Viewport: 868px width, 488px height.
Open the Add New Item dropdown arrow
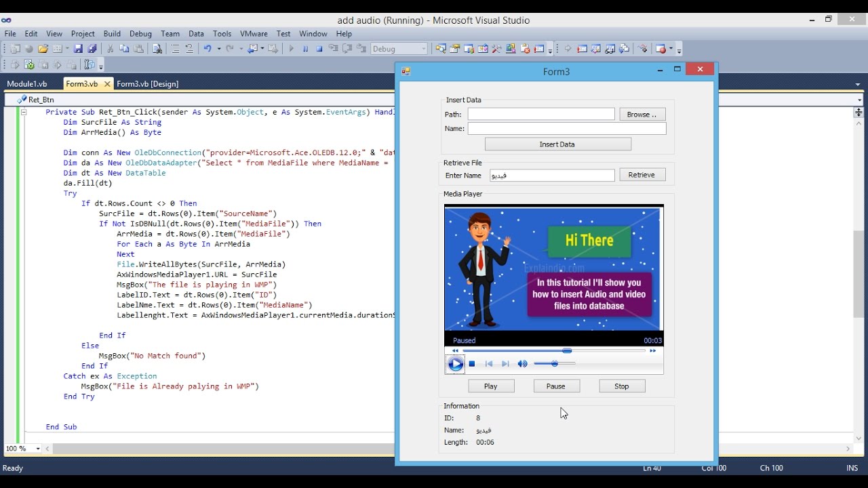[67, 49]
